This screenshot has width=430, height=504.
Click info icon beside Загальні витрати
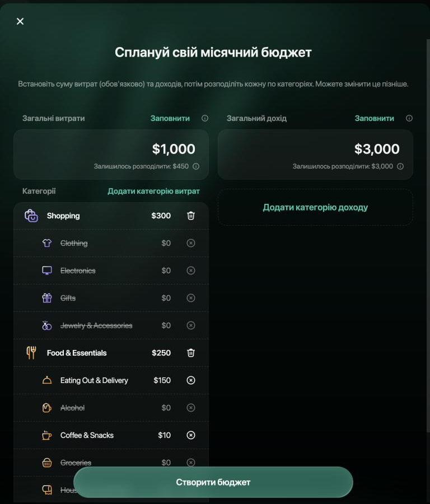pos(205,118)
